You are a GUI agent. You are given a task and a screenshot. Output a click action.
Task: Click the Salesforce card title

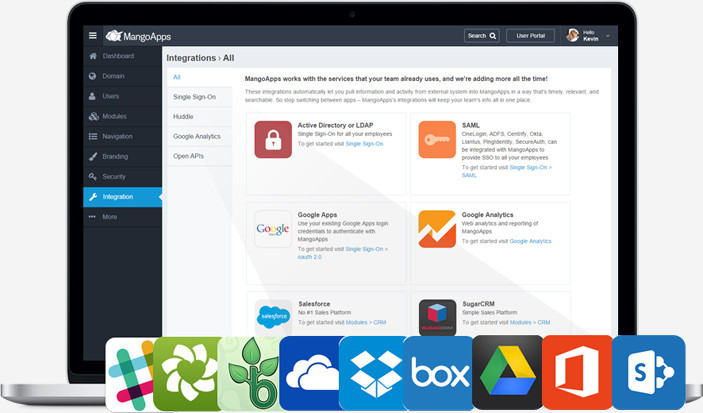pos(314,304)
